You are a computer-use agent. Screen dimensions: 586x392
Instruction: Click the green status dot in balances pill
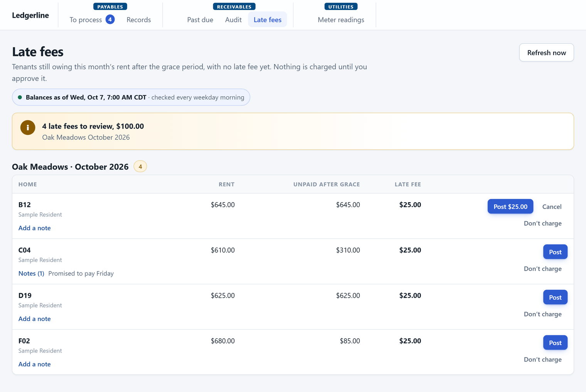[20, 97]
